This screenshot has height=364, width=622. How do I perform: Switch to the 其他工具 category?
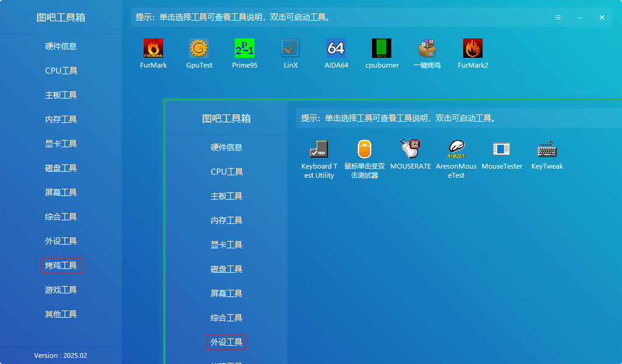(x=61, y=314)
